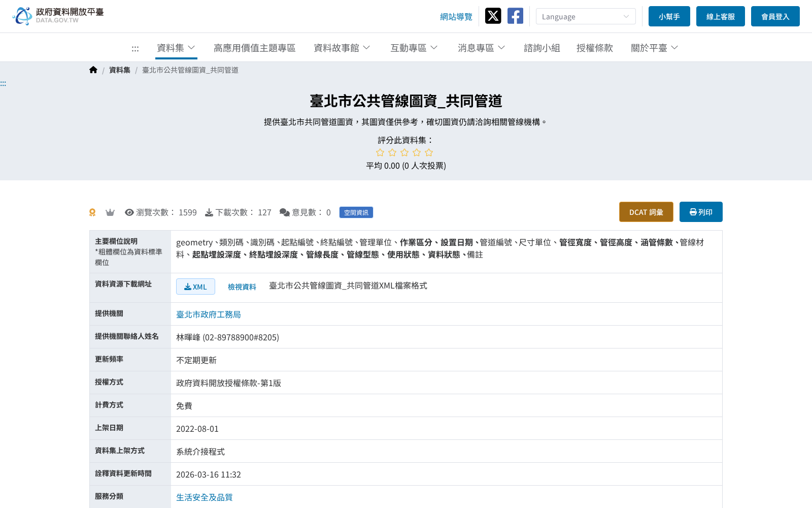Open the data.gov.tw logo home link
812x508 pixels.
click(58, 16)
